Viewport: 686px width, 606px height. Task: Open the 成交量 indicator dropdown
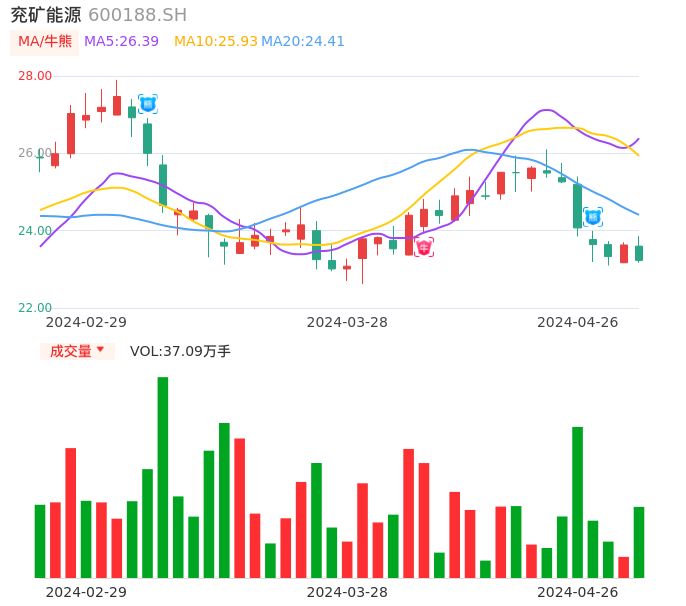77,351
